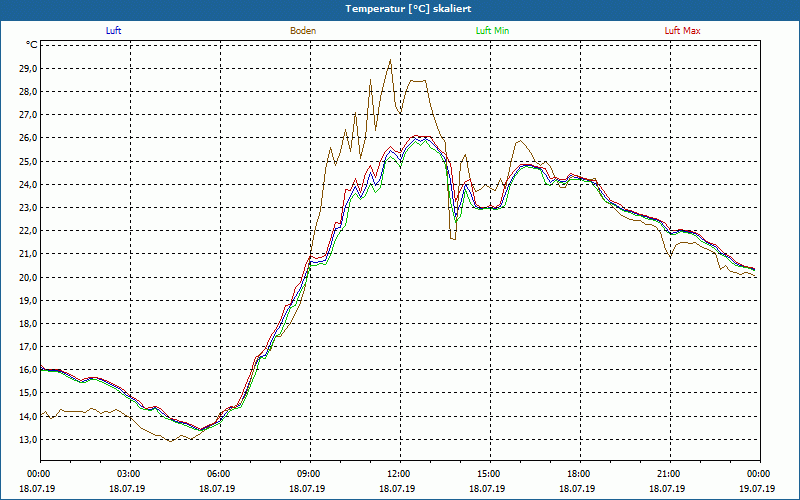800x500 pixels.
Task: Select the red Luft Max legend label
Action: (x=682, y=31)
